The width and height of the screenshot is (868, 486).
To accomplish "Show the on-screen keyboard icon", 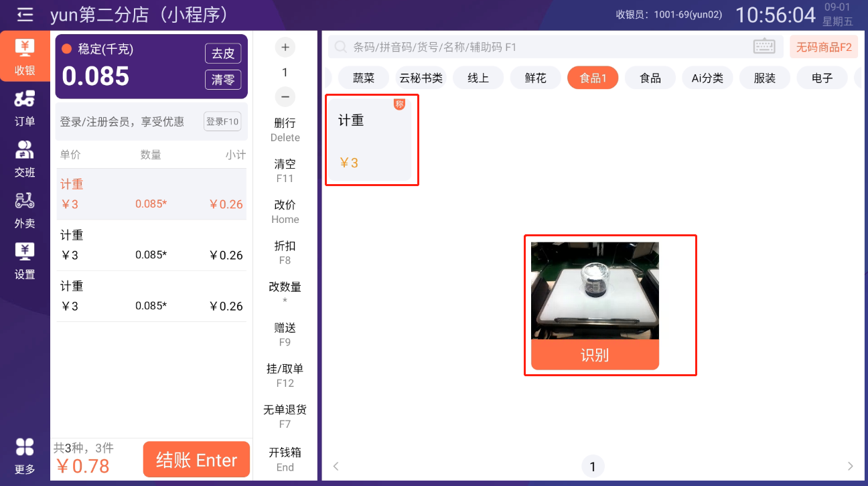I will pos(764,46).
